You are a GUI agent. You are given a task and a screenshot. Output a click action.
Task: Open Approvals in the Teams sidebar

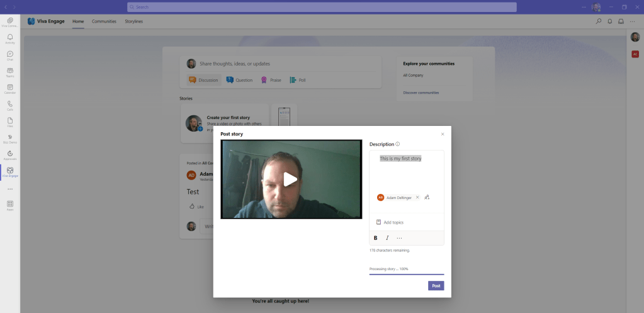pos(10,154)
